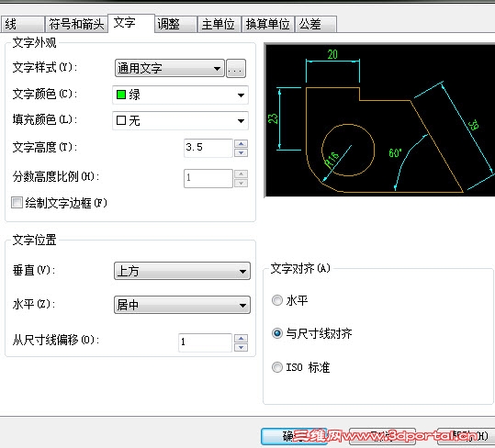Switch to the 公差 tab

click(x=316, y=24)
